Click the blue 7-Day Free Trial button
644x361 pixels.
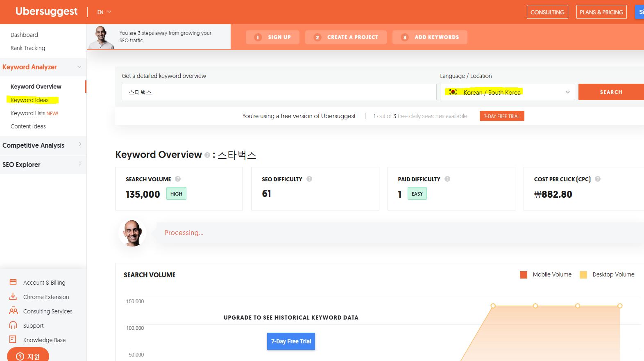[291, 341]
